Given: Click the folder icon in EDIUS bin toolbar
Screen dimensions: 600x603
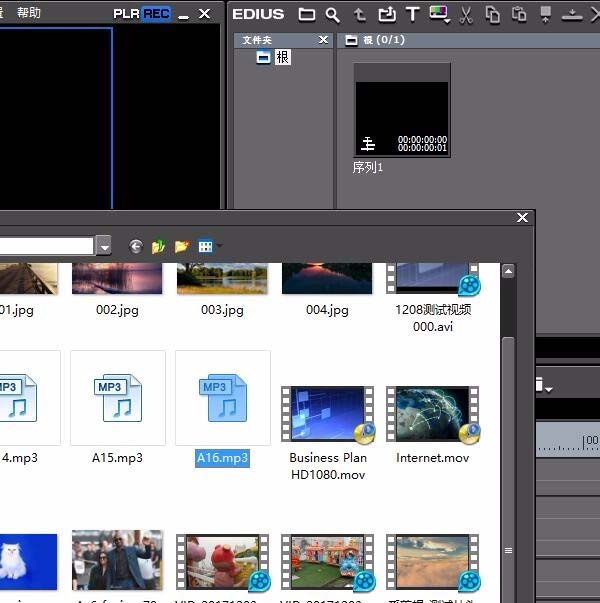Looking at the screenshot, I should (307, 14).
